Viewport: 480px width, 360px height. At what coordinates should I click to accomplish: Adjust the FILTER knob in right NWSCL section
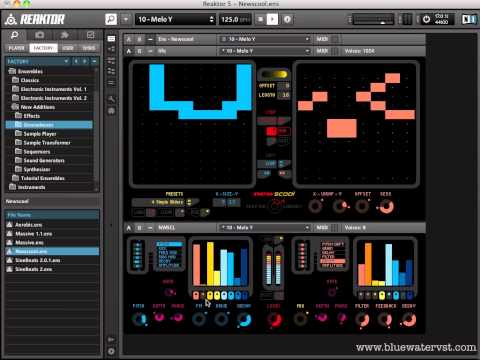coord(362,319)
